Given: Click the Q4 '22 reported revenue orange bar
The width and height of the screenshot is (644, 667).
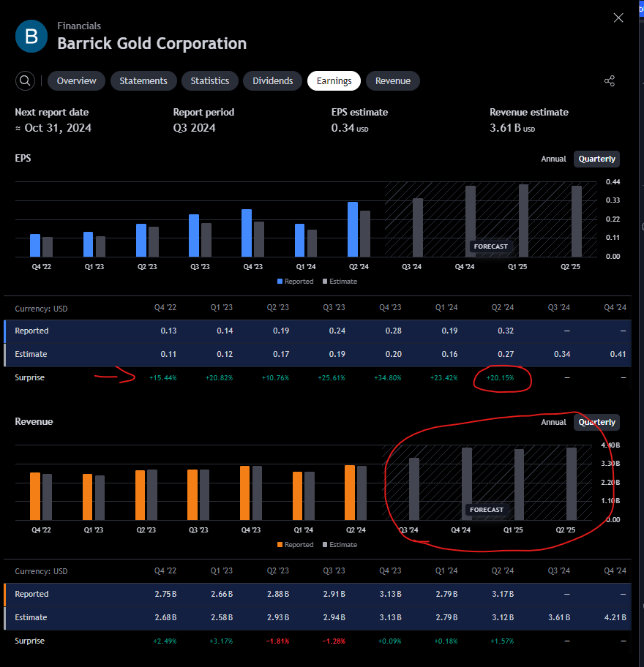Looking at the screenshot, I should [x=35, y=496].
